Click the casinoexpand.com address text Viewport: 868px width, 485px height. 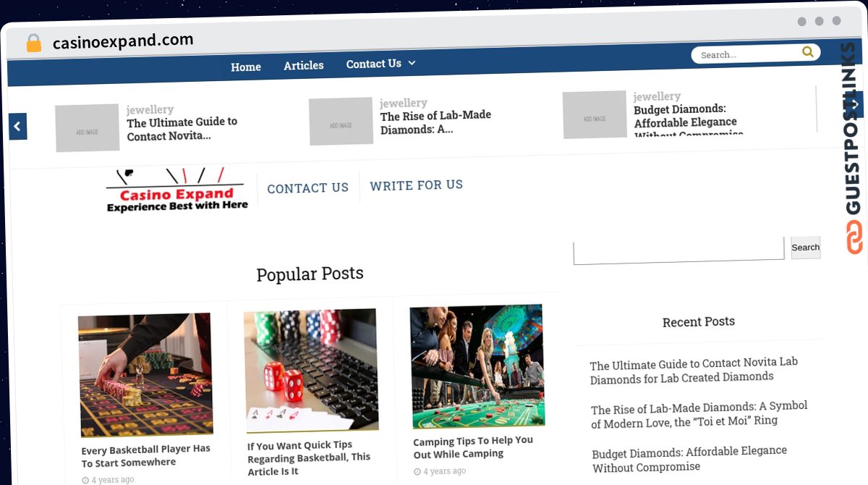123,41
